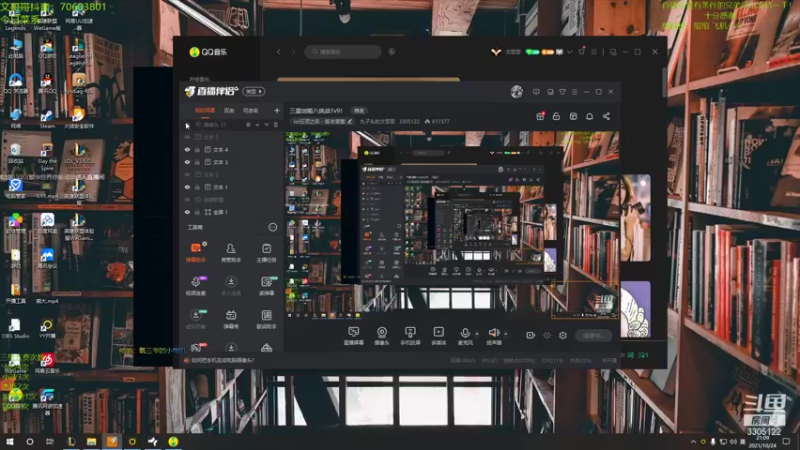The height and width of the screenshot is (450, 800).
Task: Open the hamburger menu in 直播伴侣 title bar
Action: (574, 92)
